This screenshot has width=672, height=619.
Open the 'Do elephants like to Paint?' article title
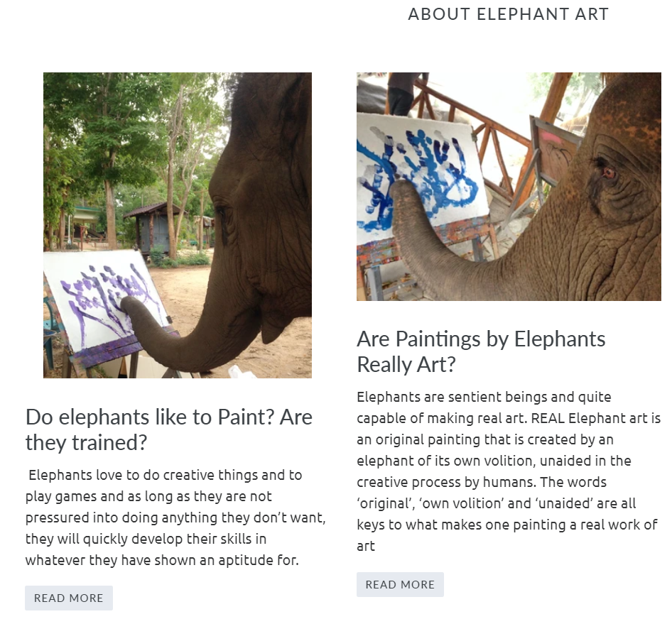coord(169,429)
